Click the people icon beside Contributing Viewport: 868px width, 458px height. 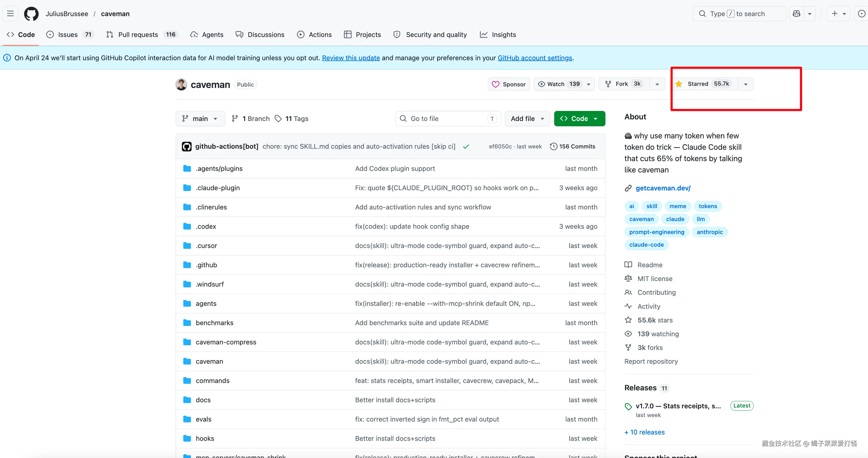pos(628,293)
